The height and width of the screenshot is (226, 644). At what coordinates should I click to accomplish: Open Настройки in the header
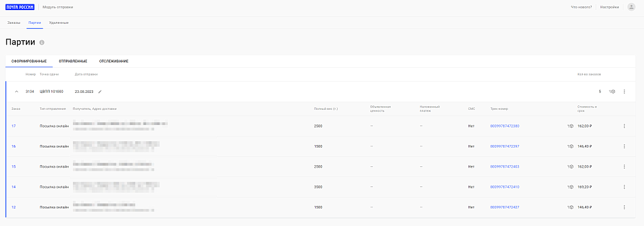tap(609, 8)
